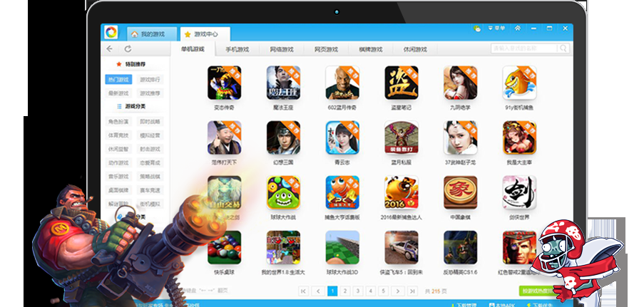The width and height of the screenshot is (644, 307).
Task: Open the 变态传奇 game icon
Action: pyautogui.click(x=224, y=83)
